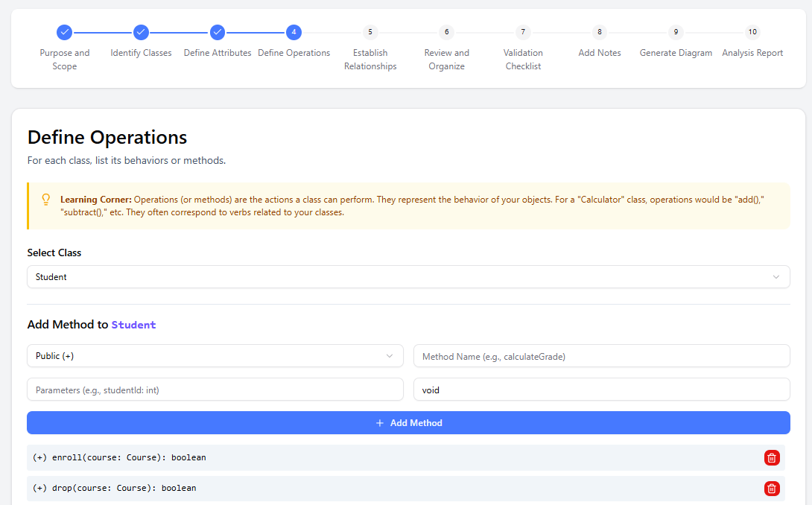Click the Method Name input field
Viewport: 812px width, 505px height.
(x=601, y=356)
